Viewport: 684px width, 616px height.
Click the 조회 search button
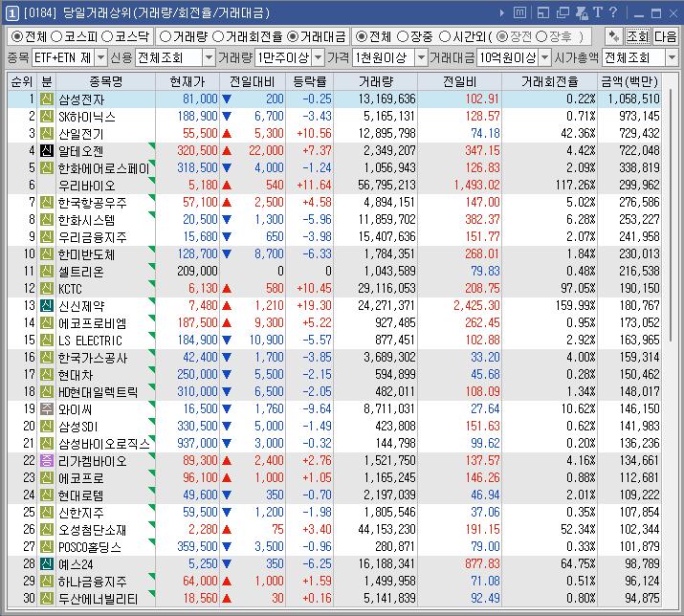point(638,36)
